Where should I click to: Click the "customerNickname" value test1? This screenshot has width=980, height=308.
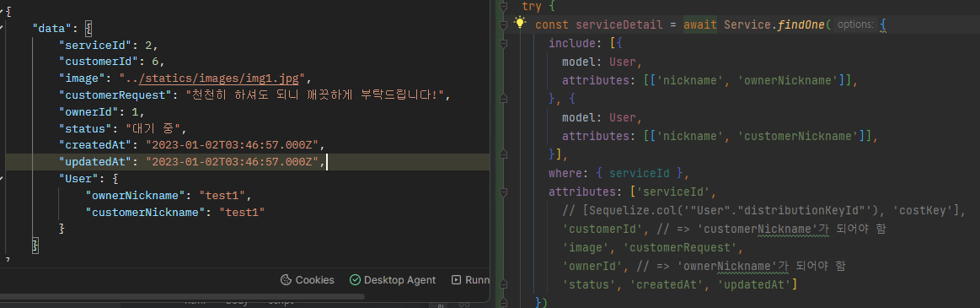242,212
